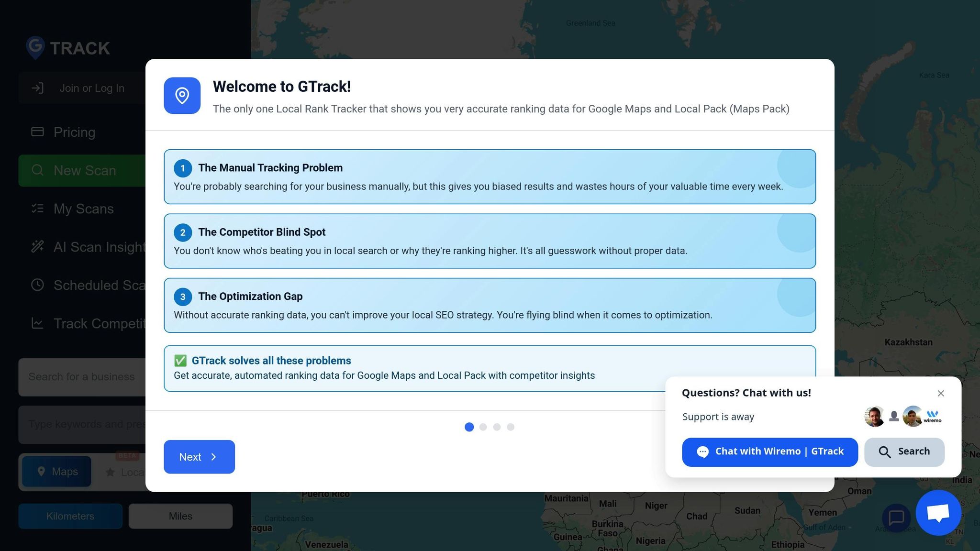Switch distance unit to Miles

[180, 516]
